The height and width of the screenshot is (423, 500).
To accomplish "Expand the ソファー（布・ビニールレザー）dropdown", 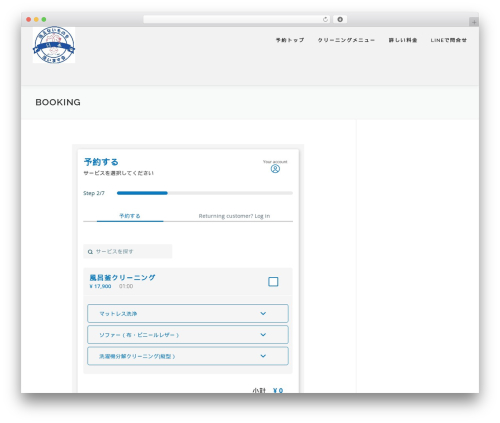I will point(188,335).
